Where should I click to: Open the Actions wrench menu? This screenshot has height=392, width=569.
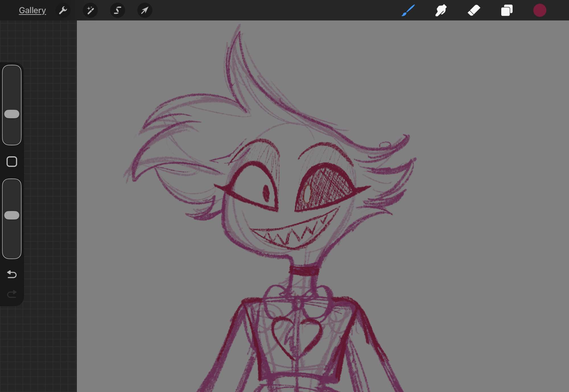pos(63,11)
